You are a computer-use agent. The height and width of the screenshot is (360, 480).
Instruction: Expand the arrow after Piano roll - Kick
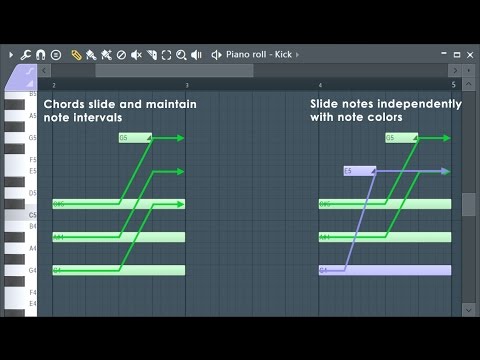pyautogui.click(x=297, y=54)
